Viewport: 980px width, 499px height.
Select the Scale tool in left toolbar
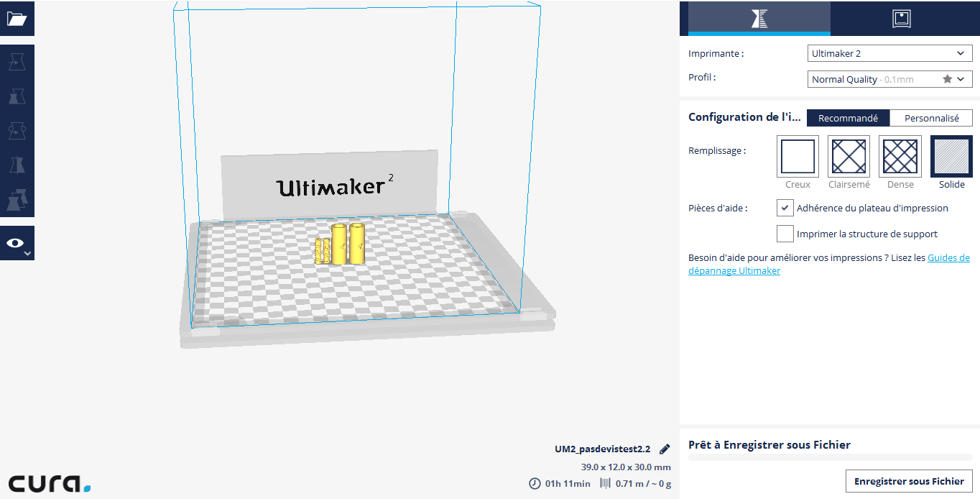17,96
